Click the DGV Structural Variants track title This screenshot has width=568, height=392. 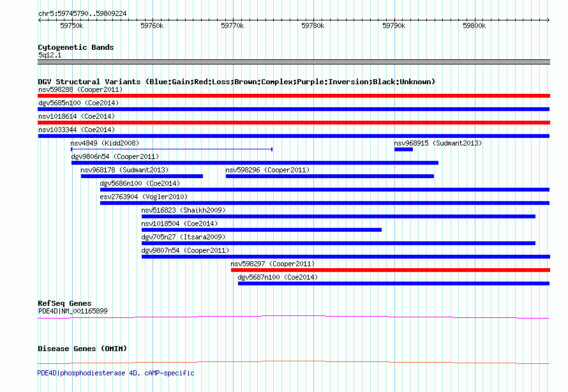point(237,82)
